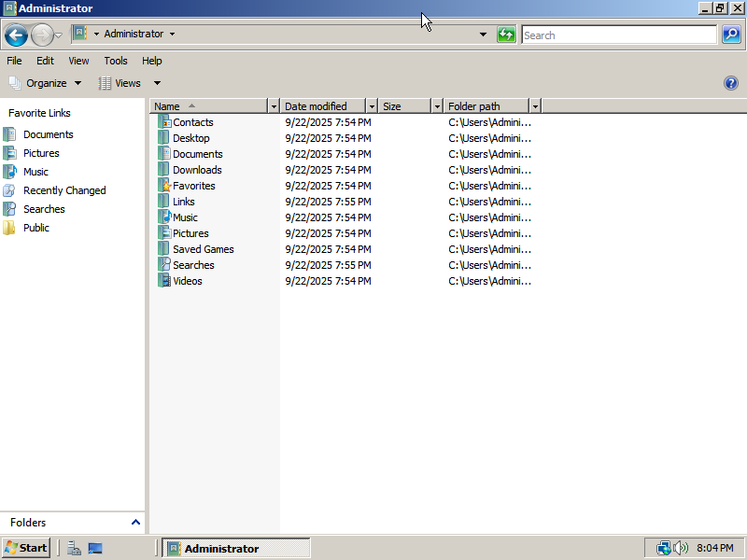
Task: Open the Name column filter dropdown
Action: click(x=274, y=106)
